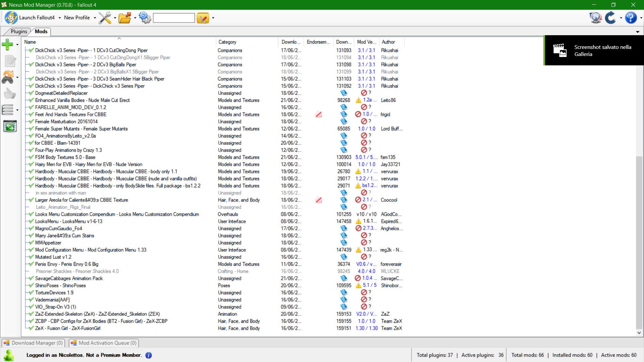Expand the dropdown next to red X icon
Image resolution: width=644 pixels, height=362 pixels.
tap(213, 18)
